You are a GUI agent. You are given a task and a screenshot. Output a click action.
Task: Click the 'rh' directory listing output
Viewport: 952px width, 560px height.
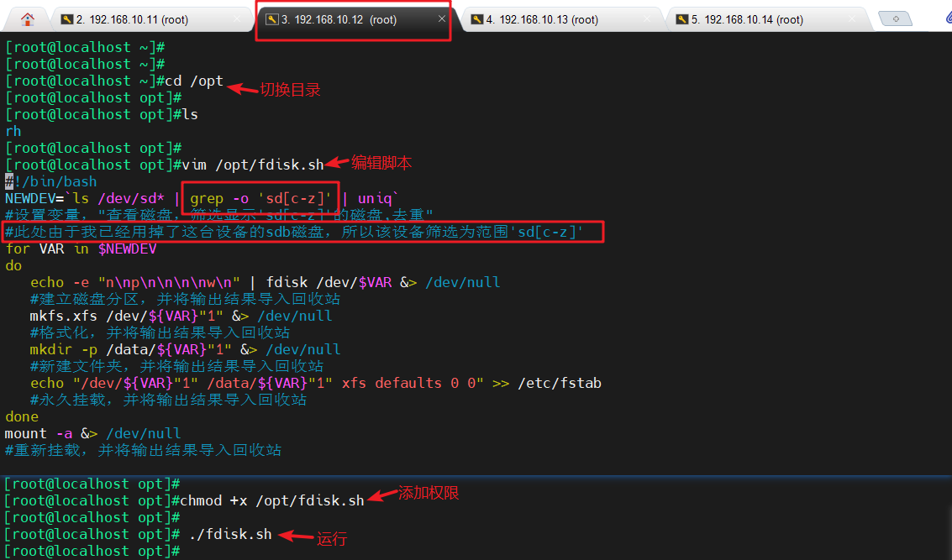pos(13,131)
